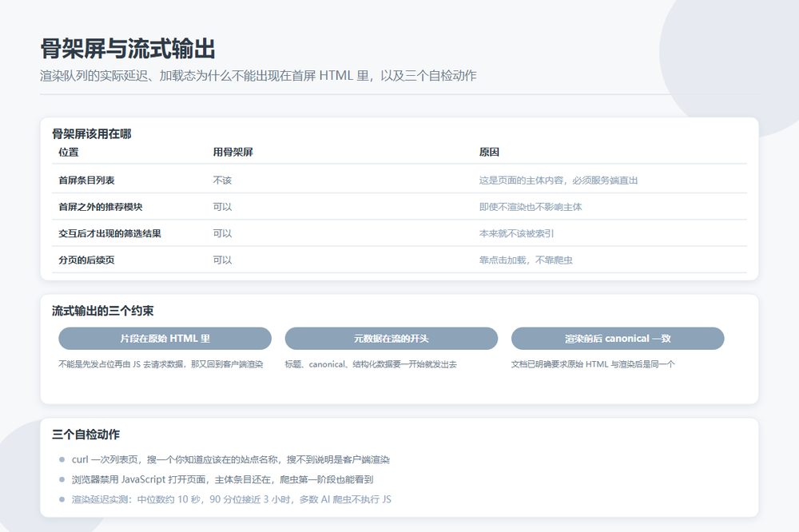The width and height of the screenshot is (799, 532).
Task: Click the section heading 骨架屏该用在哪
Action: click(x=92, y=134)
